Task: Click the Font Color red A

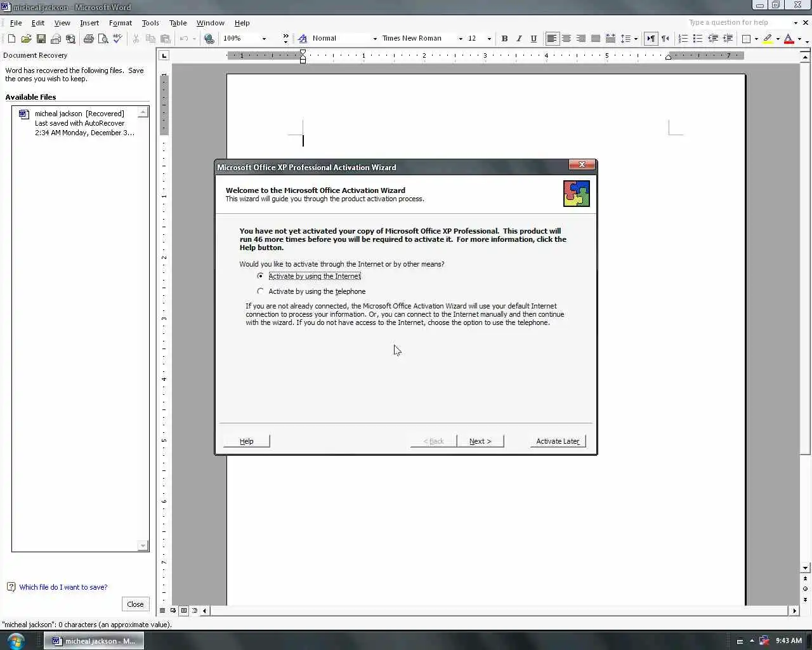Action: pos(789,39)
